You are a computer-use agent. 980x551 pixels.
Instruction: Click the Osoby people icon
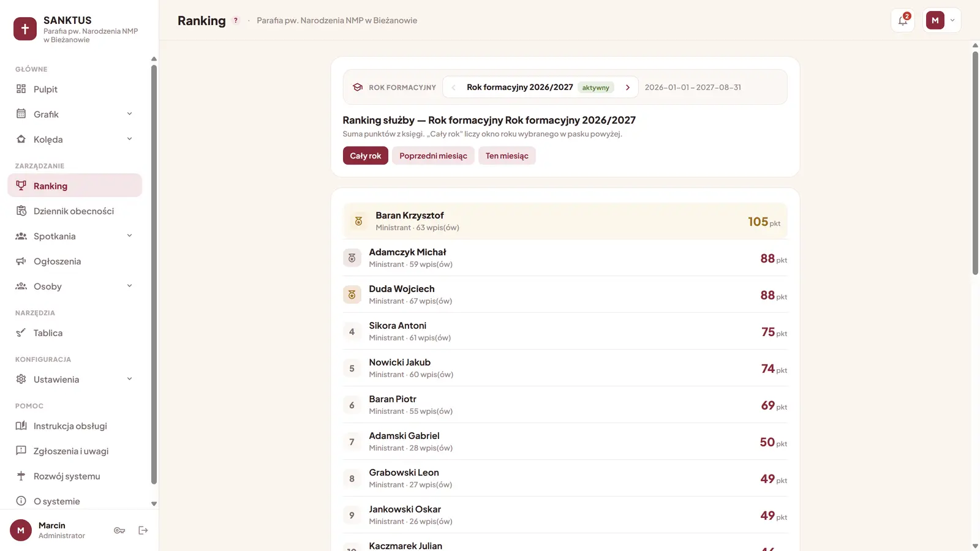(21, 286)
